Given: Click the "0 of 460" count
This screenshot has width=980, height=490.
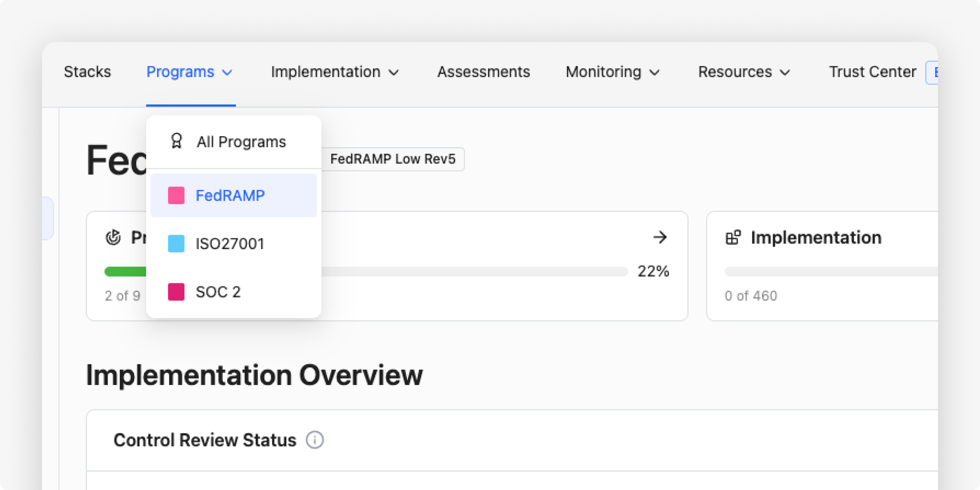Looking at the screenshot, I should click(750, 295).
